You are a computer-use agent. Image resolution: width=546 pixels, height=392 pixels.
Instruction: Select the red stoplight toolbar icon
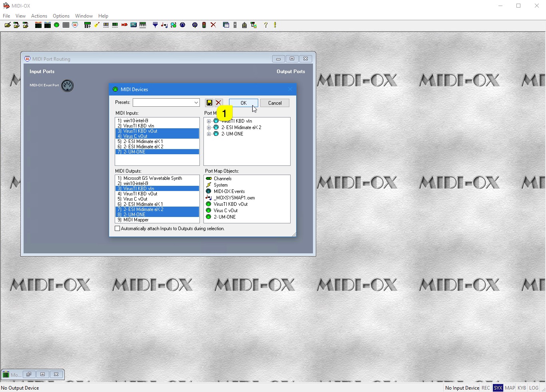[204, 25]
